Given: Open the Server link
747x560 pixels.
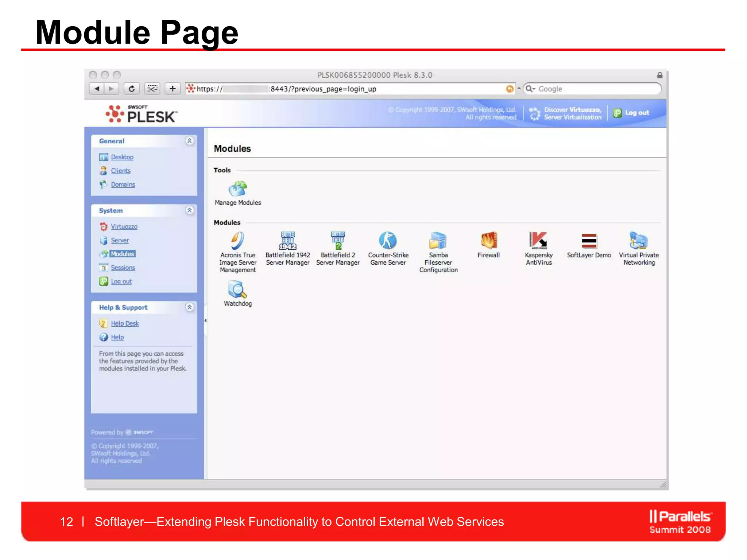Looking at the screenshot, I should [x=120, y=240].
